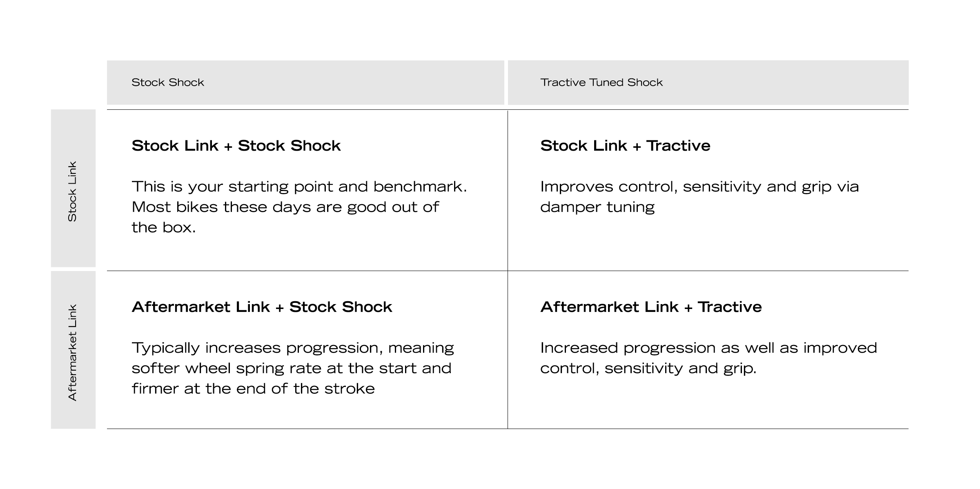Select the "Aftermarket Link + Stock Shock" heading

[x=262, y=307]
